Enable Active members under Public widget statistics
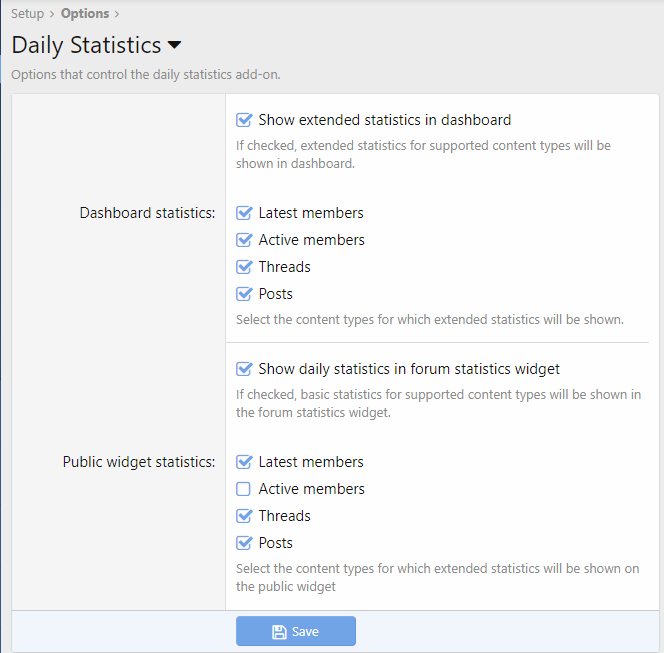The width and height of the screenshot is (664, 653). click(244, 489)
